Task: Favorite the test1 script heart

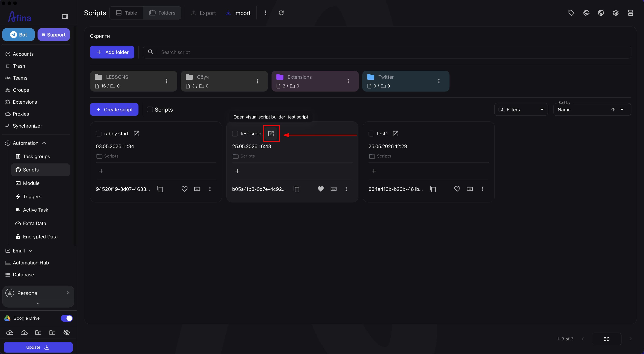Action: (x=457, y=189)
